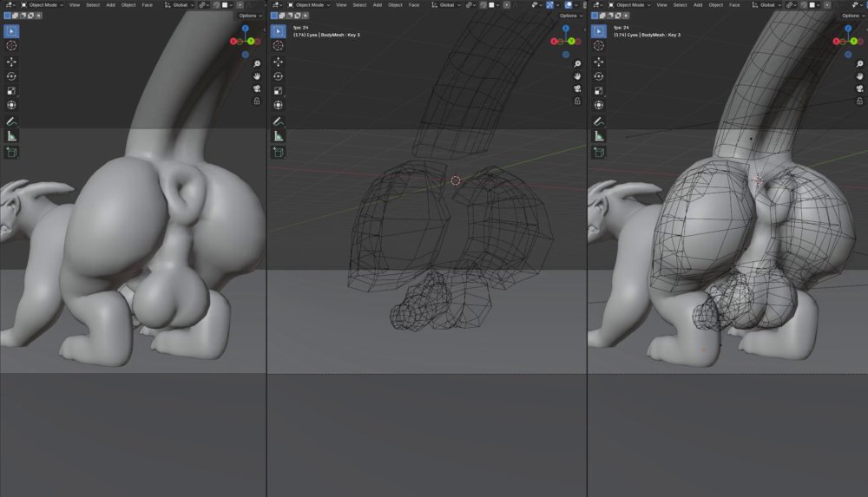Open pivot point dropdown in left viewport
868x497 pixels.
click(x=204, y=5)
